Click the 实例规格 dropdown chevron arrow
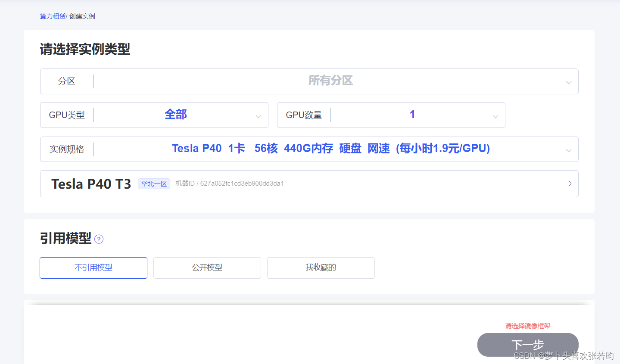The height and width of the screenshot is (364, 620). 569,150
